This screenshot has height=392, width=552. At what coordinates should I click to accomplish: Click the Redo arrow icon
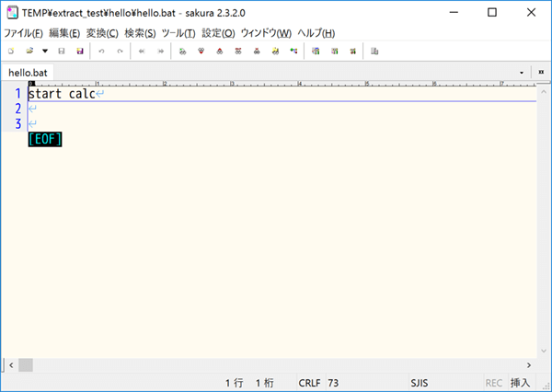pos(120,51)
